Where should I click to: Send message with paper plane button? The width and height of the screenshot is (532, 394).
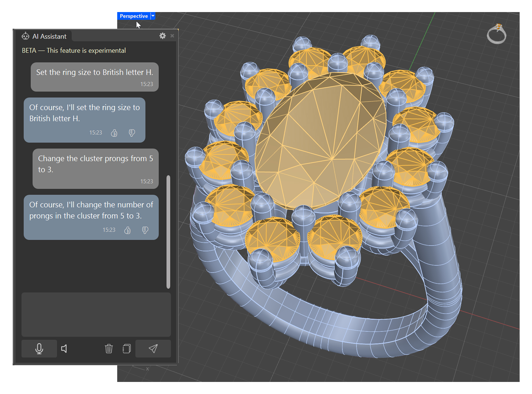pyautogui.click(x=153, y=349)
